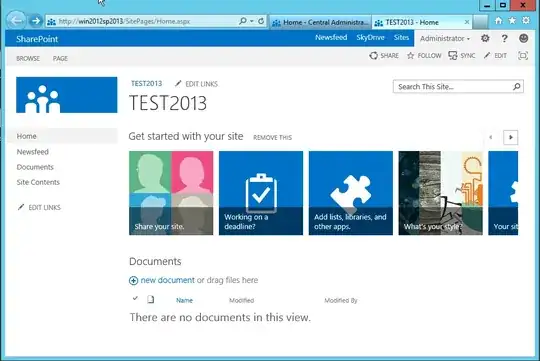Click the pencil EDIT page icon

click(x=487, y=55)
